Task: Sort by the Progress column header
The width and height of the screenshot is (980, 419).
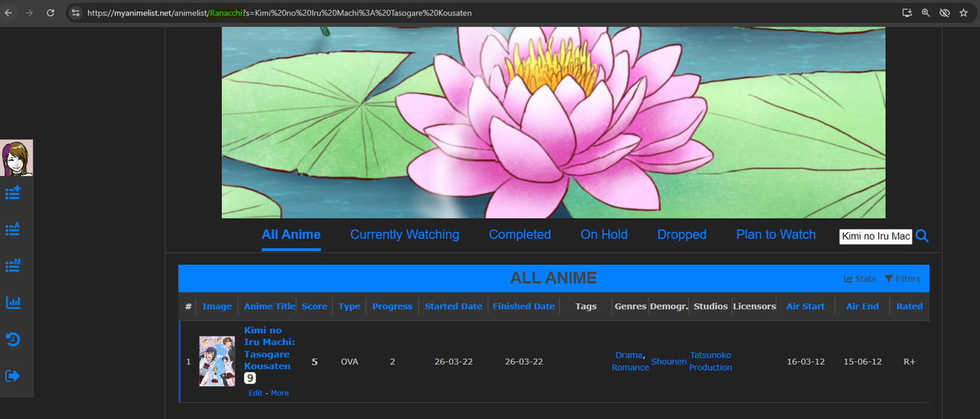Action: coord(392,306)
